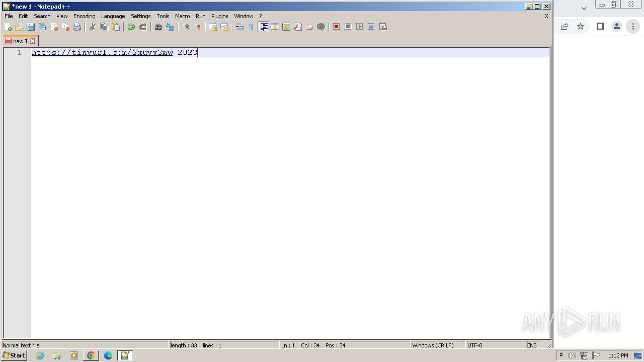Click the Close All toolbar icon
The height and width of the screenshot is (362, 644).
65,27
